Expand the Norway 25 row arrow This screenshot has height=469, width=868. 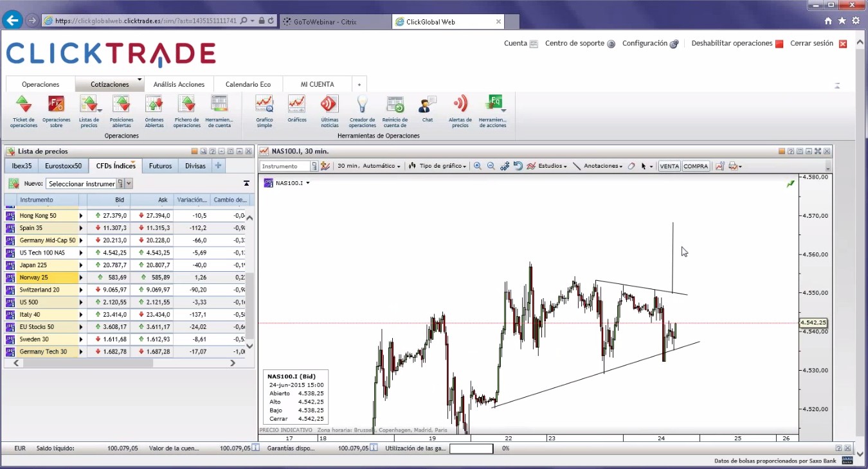click(x=81, y=278)
